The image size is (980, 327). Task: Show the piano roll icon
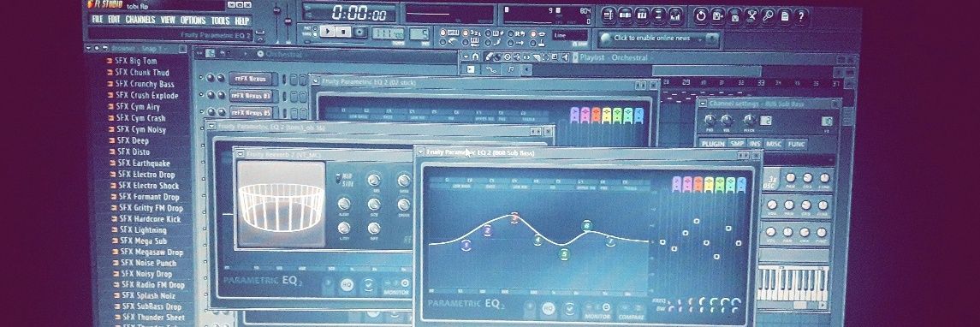coord(642,15)
